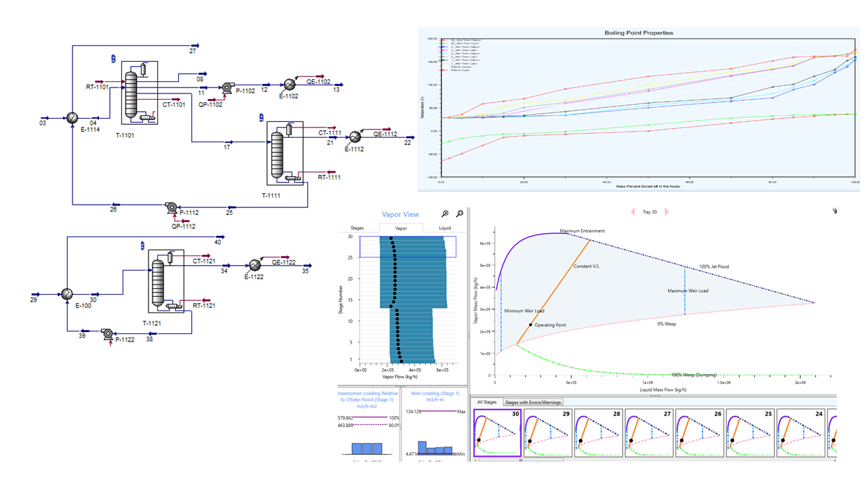This screenshot has width=868, height=488.
Task: Advance to next tray with right arrow
Action: (x=667, y=212)
